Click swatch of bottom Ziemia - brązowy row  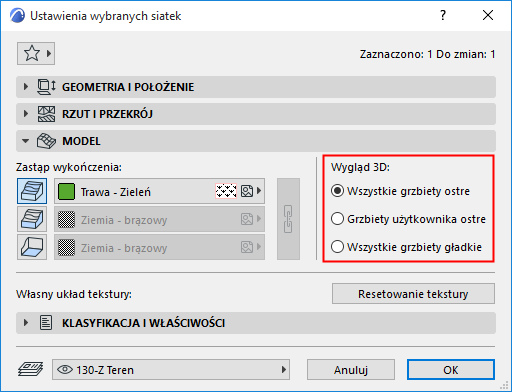pos(66,248)
